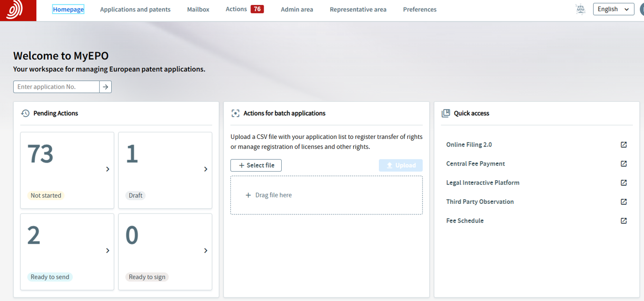
Task: Open Third Party Observation external link icon
Action: 623,202
